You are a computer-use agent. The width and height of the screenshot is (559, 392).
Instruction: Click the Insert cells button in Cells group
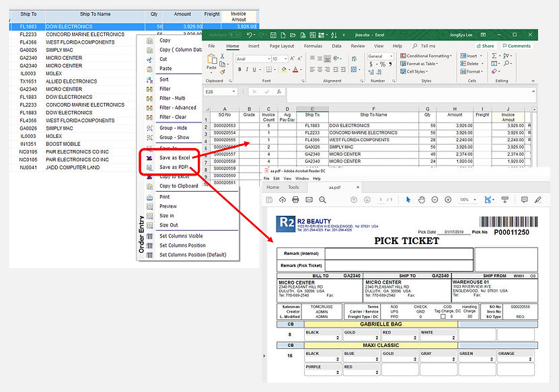point(471,56)
